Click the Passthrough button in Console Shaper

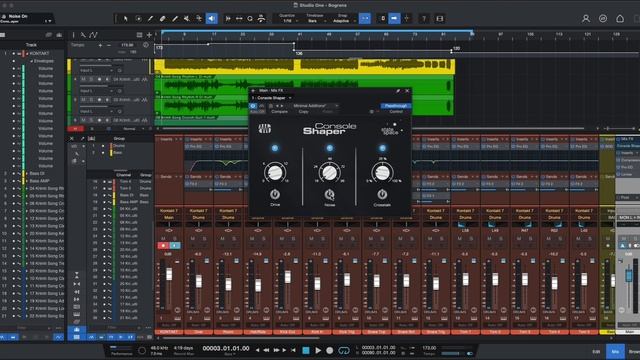[396, 106]
